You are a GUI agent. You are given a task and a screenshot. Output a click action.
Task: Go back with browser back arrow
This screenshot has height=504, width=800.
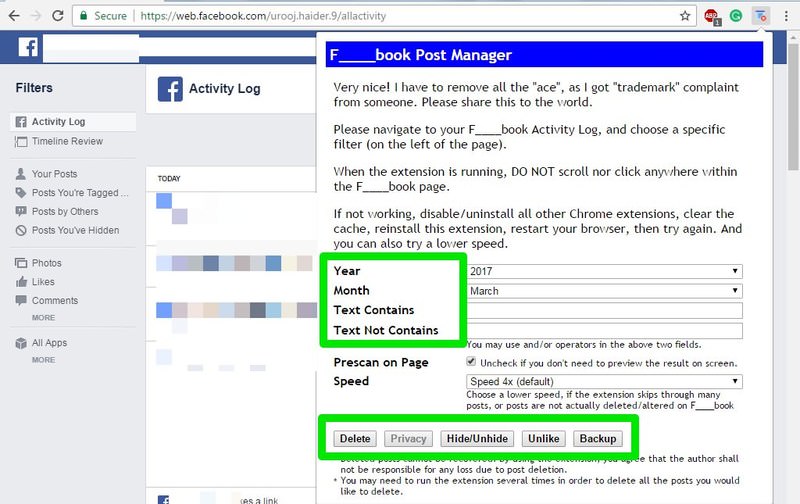click(14, 16)
